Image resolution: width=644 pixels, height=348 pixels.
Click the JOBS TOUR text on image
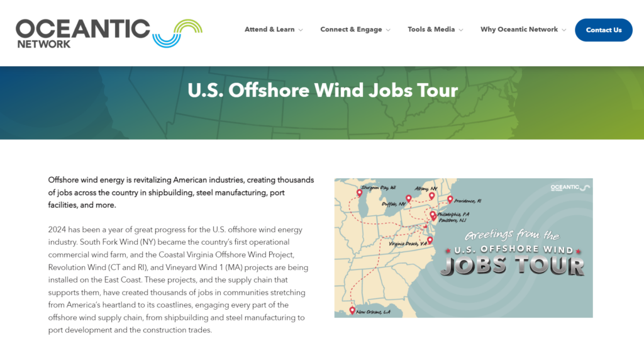pos(512,266)
